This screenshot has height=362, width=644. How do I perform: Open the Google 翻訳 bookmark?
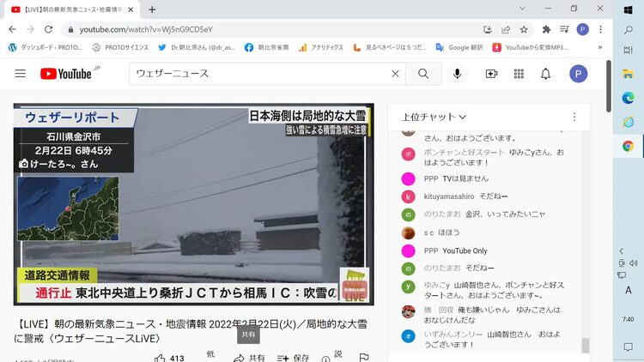459,47
